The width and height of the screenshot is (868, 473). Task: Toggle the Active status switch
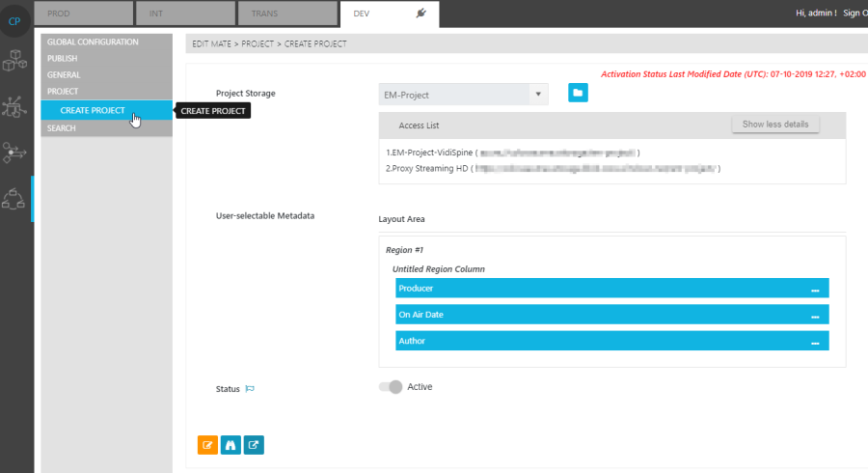(x=391, y=386)
